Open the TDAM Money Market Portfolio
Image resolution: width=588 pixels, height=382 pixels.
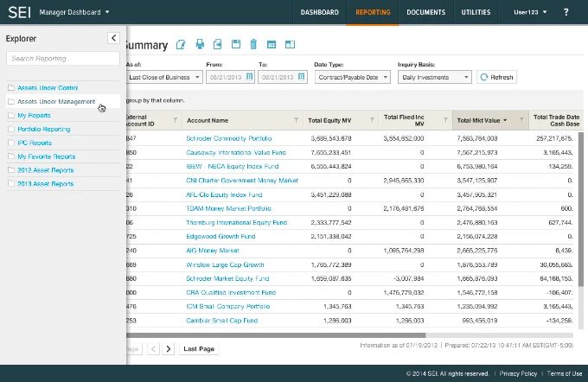(x=228, y=208)
